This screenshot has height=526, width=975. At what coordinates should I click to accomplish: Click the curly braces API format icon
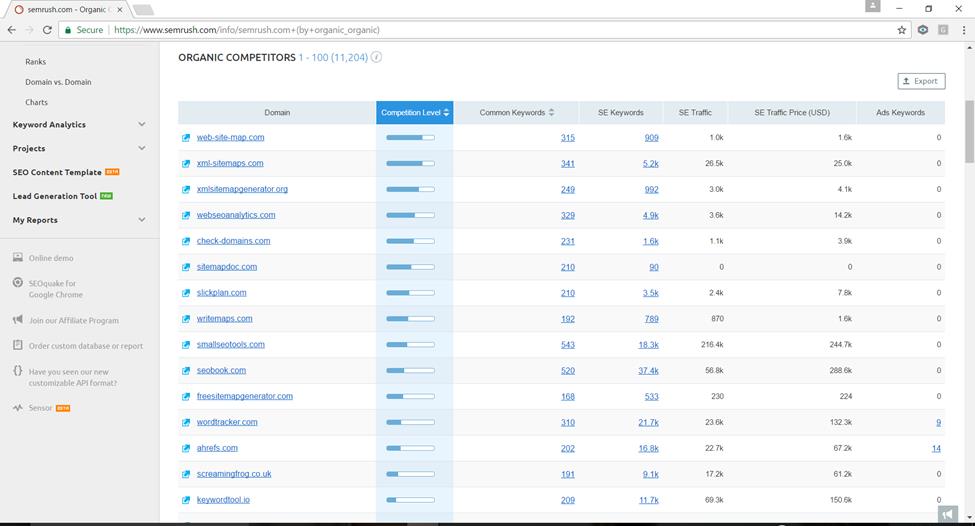coord(17,371)
